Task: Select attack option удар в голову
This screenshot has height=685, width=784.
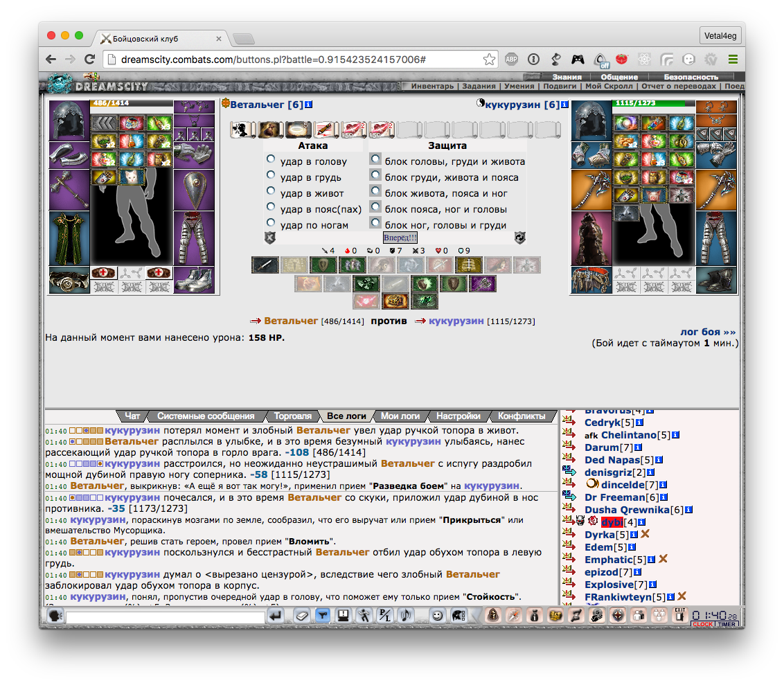Action: pyautogui.click(x=271, y=159)
